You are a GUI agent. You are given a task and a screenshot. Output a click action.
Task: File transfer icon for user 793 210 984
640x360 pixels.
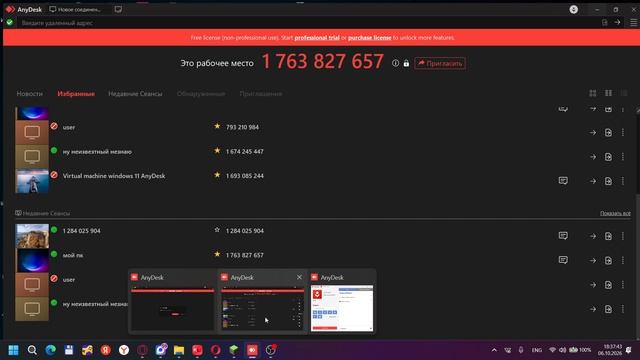point(608,133)
